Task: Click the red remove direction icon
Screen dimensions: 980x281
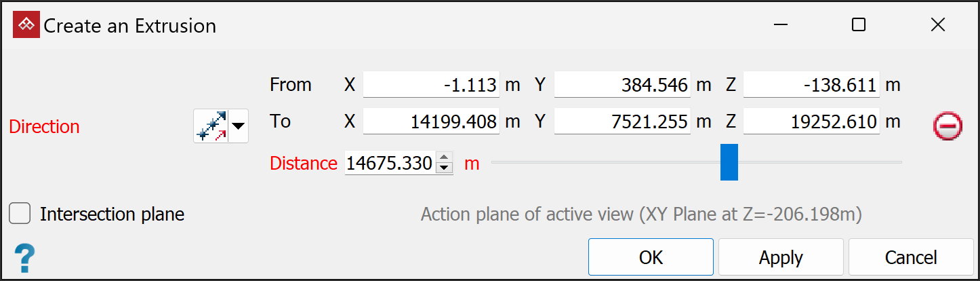Action: tap(947, 127)
